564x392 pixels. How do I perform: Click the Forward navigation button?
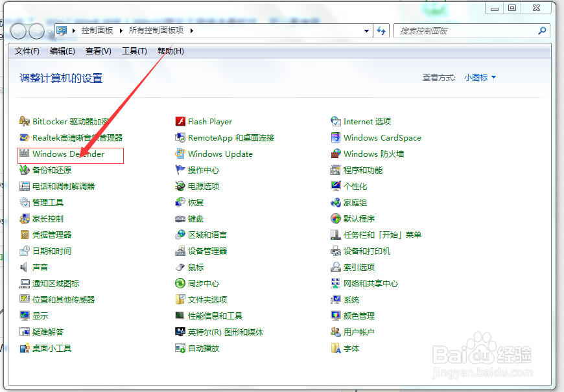point(36,32)
